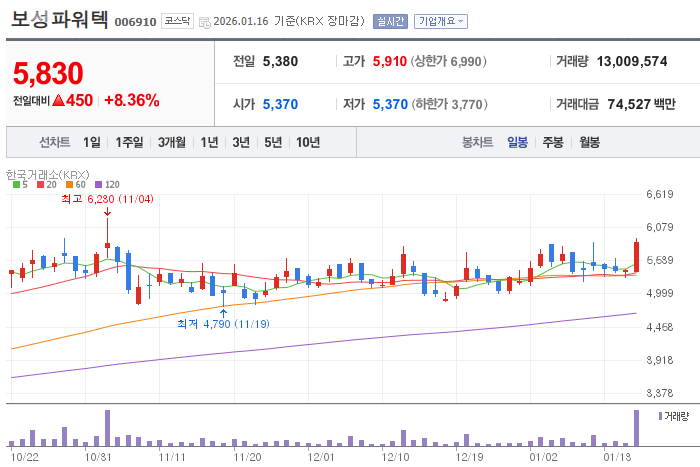The image size is (700, 467).
Task: Click the 거래대금 74,527 value
Action: pos(629,104)
